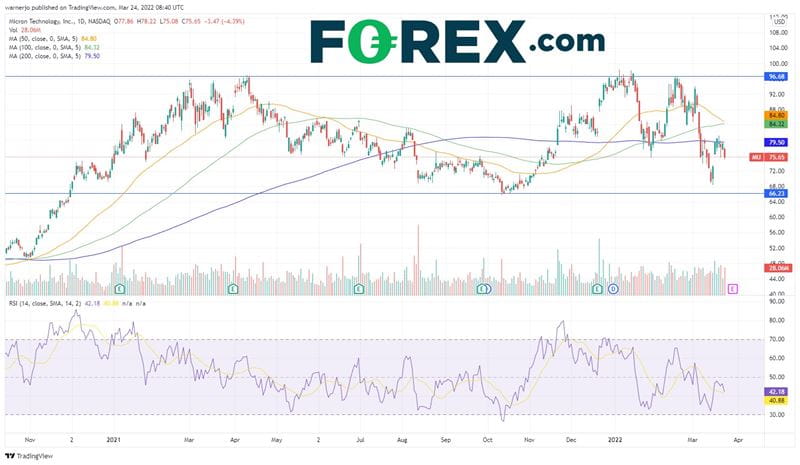Click the -3.47 (-4.39%) change value
Image resolution: width=800 pixels, height=465 pixels.
click(224, 21)
